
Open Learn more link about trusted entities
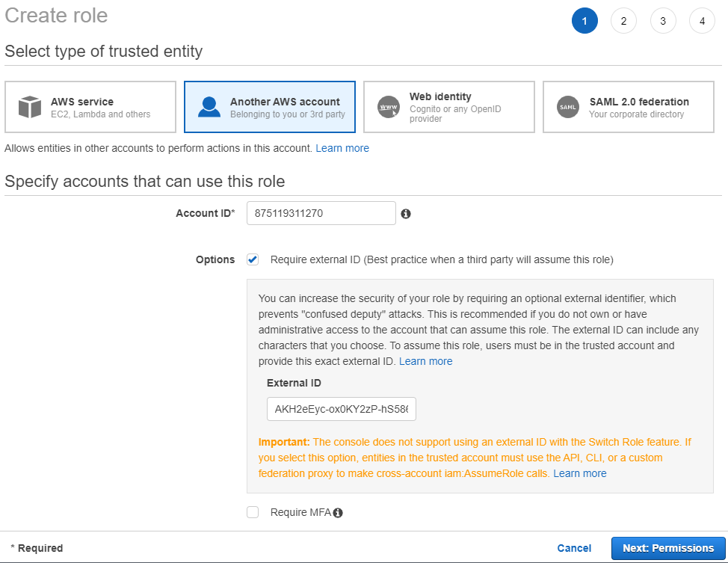pos(342,148)
